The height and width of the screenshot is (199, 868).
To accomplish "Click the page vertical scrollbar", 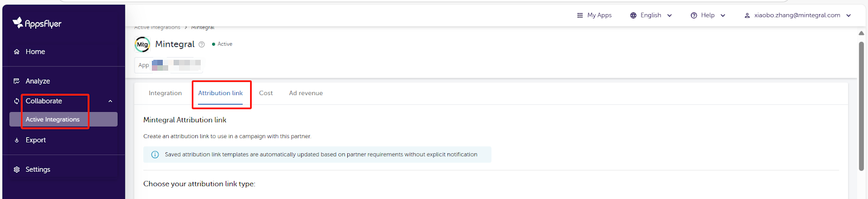I will coord(861,106).
